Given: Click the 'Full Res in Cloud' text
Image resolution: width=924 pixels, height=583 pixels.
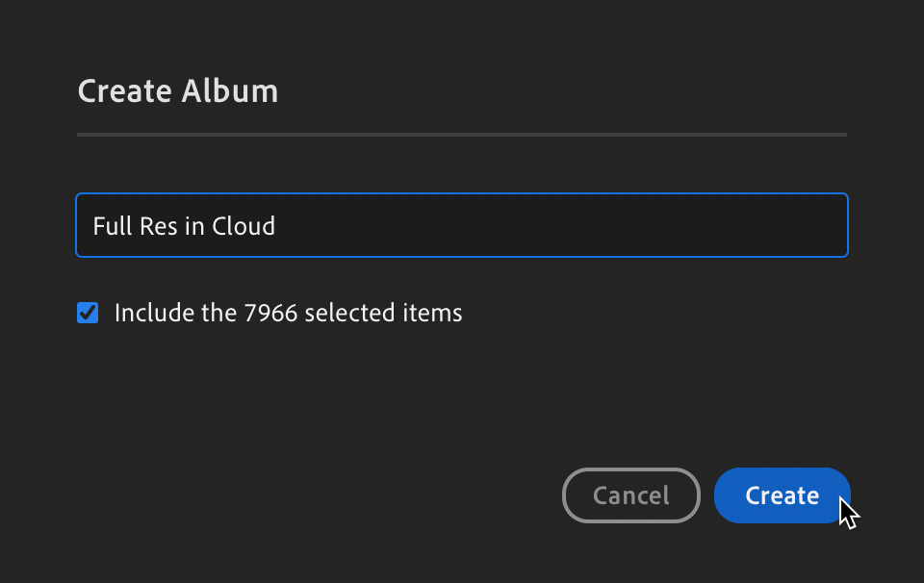Looking at the screenshot, I should coord(184,226).
